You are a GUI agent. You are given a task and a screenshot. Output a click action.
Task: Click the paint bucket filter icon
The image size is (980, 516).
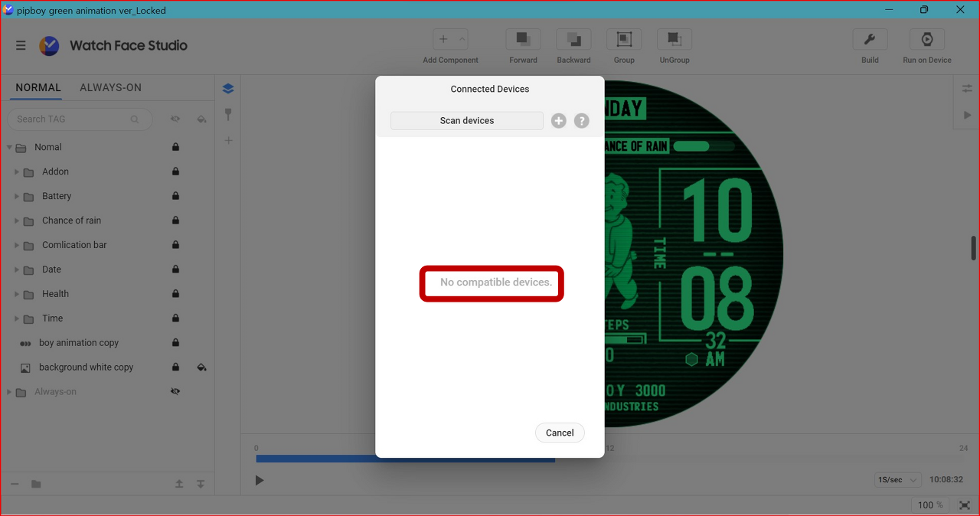pos(201,119)
